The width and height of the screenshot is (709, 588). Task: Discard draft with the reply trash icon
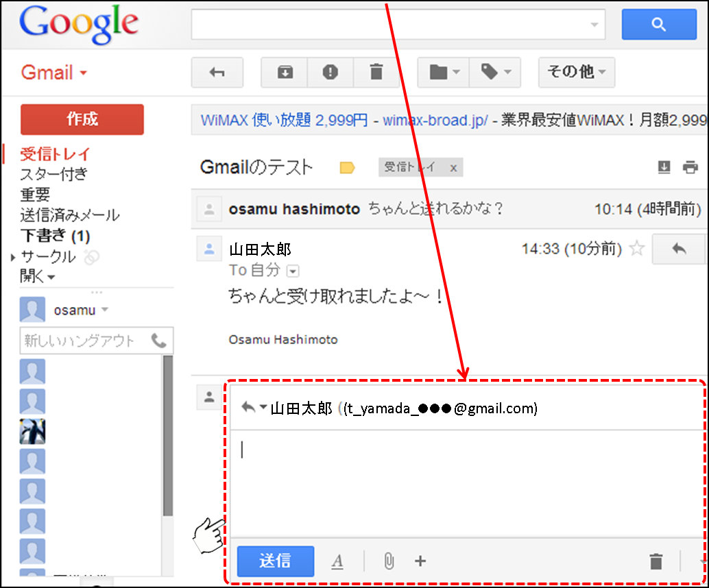coord(656,561)
